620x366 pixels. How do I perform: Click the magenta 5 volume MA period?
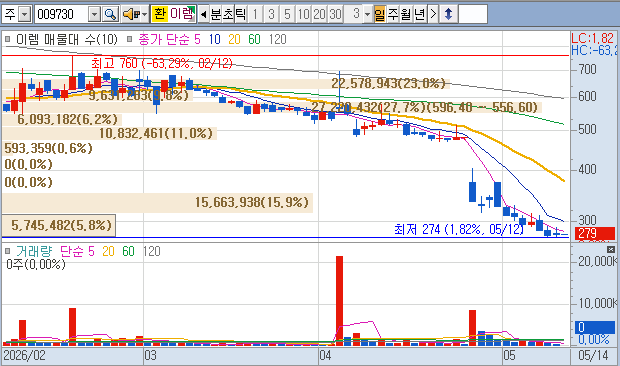[x=91, y=251]
